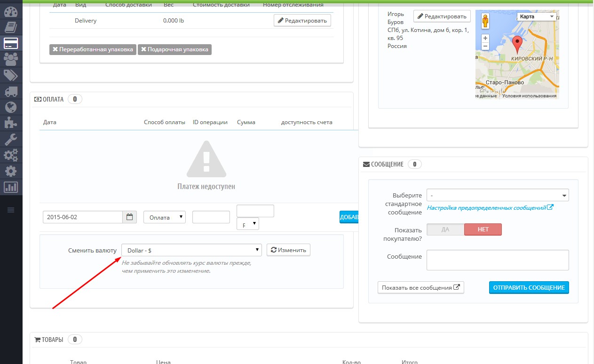
Task: Click the 'Номер отслеживания' column header
Action: coord(293,5)
